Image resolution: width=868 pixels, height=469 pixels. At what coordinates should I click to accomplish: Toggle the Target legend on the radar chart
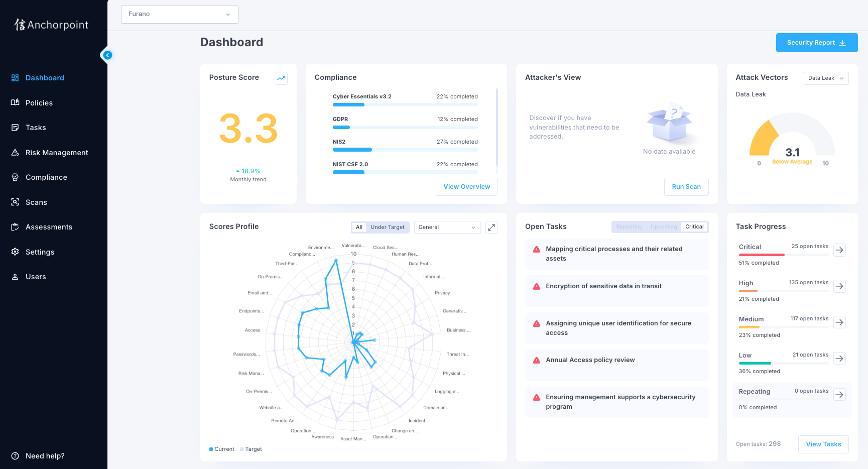pos(251,449)
